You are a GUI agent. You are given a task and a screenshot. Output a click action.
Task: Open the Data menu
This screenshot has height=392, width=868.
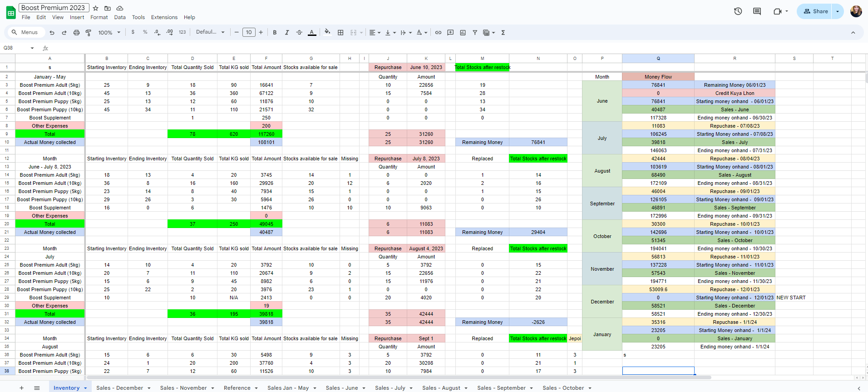coord(120,17)
